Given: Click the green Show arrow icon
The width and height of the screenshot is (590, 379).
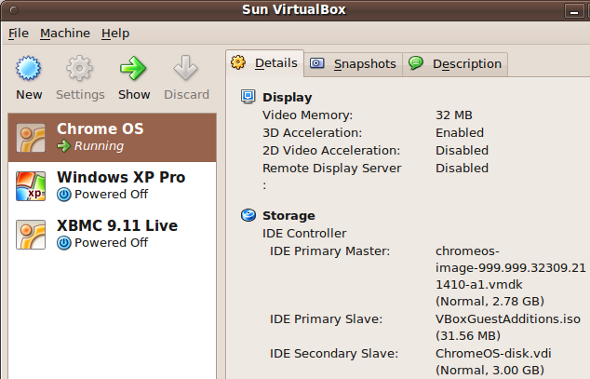Looking at the screenshot, I should pos(133,68).
